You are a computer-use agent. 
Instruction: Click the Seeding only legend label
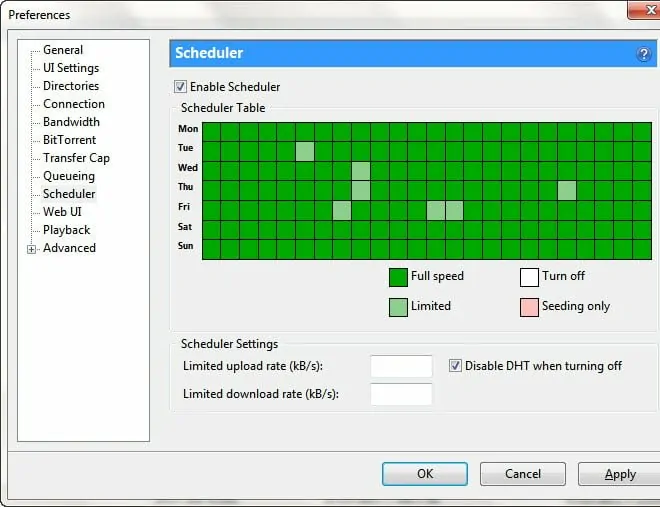[x=576, y=306]
